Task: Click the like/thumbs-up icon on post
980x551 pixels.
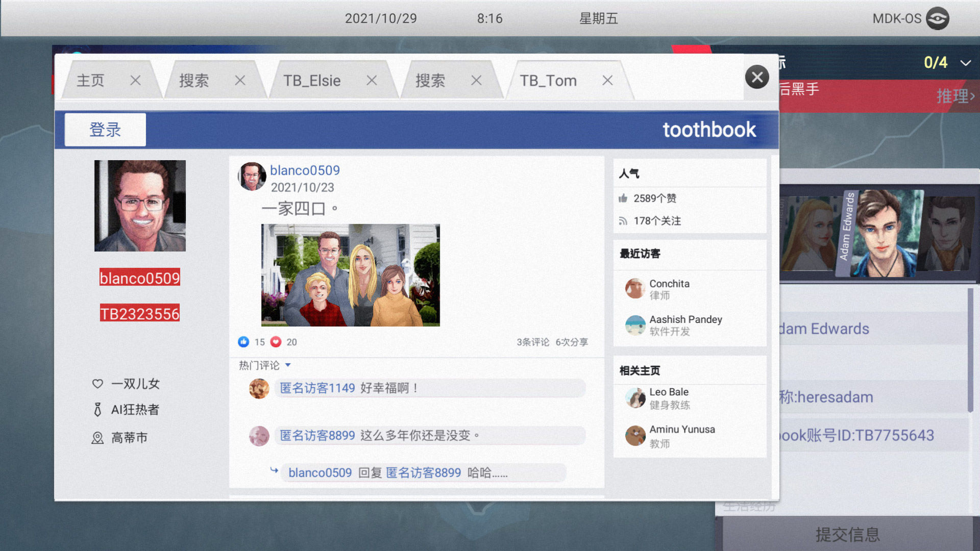Action: [244, 342]
